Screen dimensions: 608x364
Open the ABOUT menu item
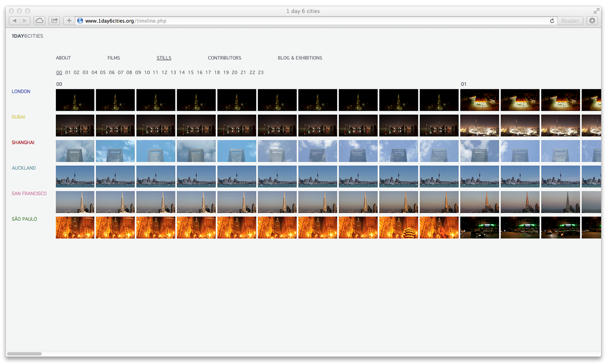click(63, 58)
